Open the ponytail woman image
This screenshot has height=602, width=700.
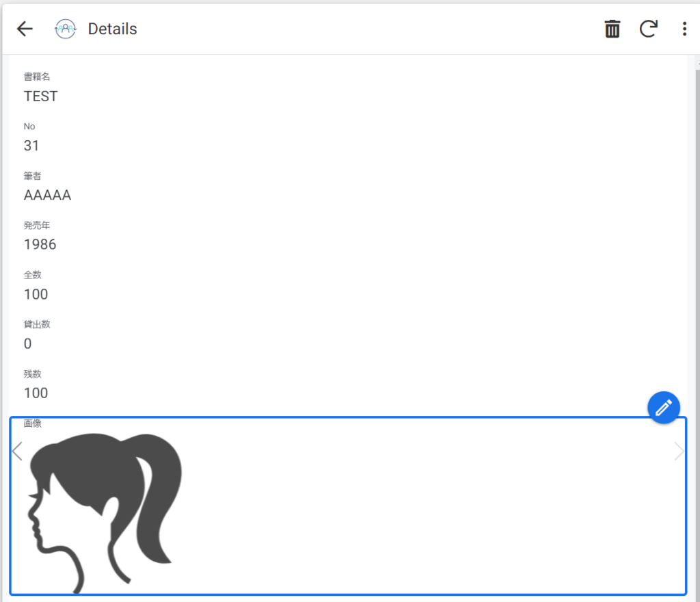coord(105,512)
